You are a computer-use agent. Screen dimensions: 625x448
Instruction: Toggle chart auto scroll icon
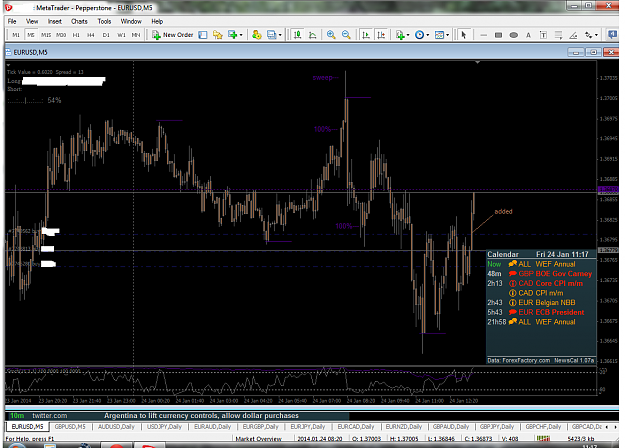tap(366, 35)
